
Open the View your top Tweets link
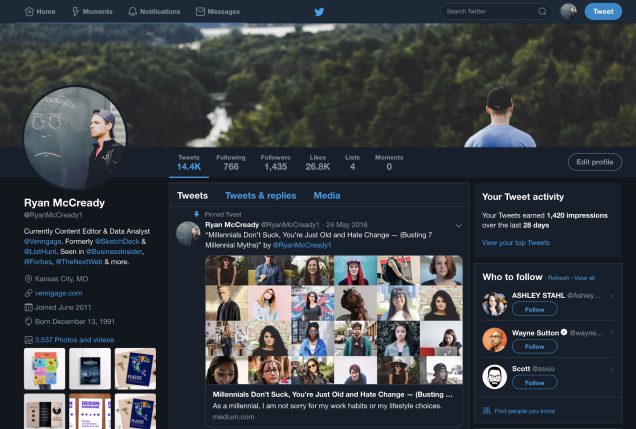(x=516, y=242)
